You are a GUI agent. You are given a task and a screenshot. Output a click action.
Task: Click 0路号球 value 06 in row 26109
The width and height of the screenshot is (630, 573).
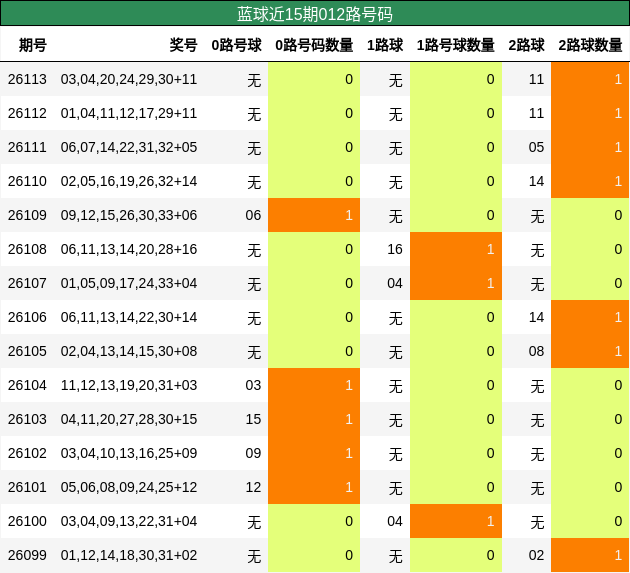pyautogui.click(x=253, y=215)
